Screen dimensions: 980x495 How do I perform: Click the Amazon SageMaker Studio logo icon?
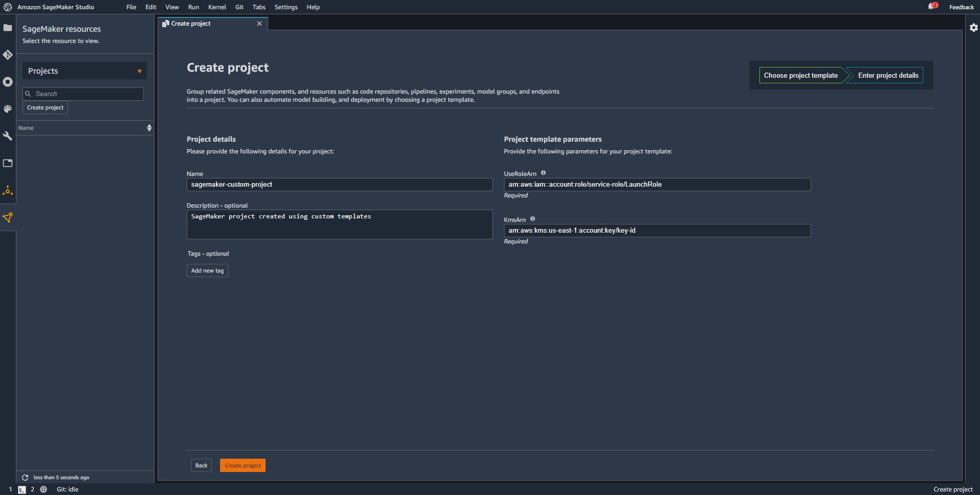8,7
